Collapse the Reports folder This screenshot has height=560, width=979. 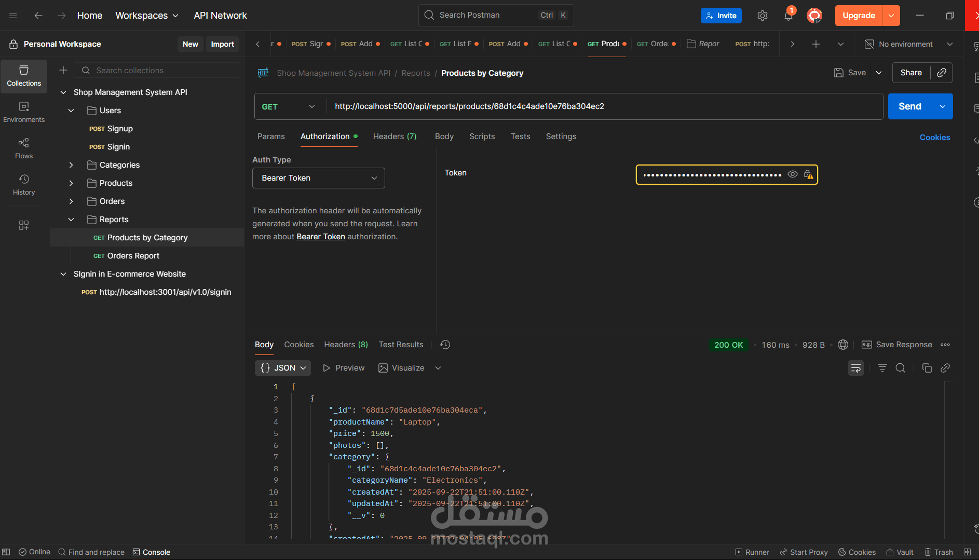point(71,220)
